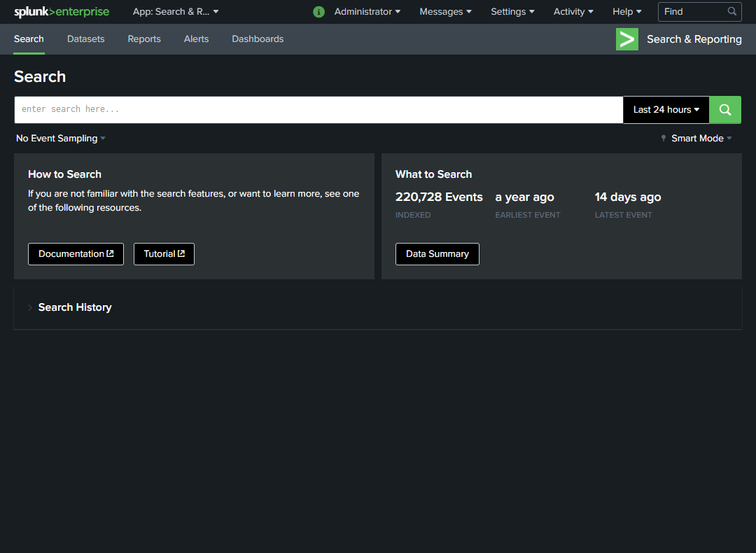Click the green info icon in top bar
756x553 pixels.
(318, 12)
